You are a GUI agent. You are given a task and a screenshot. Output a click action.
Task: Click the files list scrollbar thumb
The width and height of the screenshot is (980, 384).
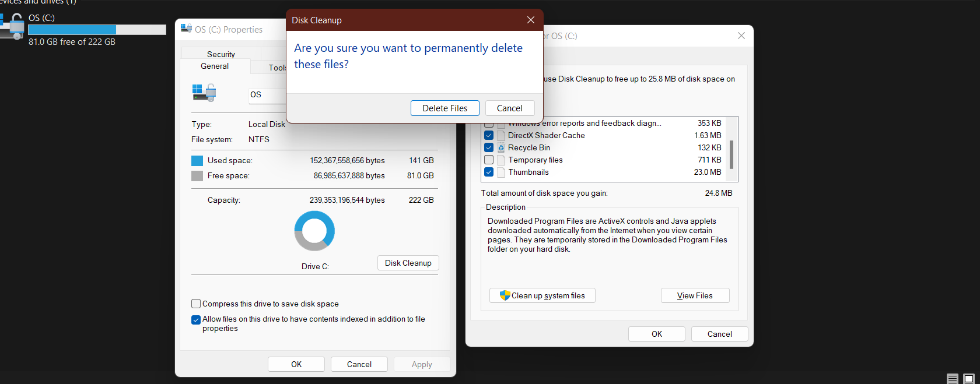click(x=731, y=154)
